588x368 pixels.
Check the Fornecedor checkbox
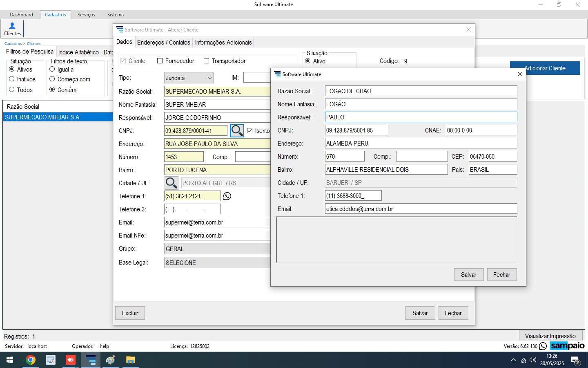coord(160,61)
